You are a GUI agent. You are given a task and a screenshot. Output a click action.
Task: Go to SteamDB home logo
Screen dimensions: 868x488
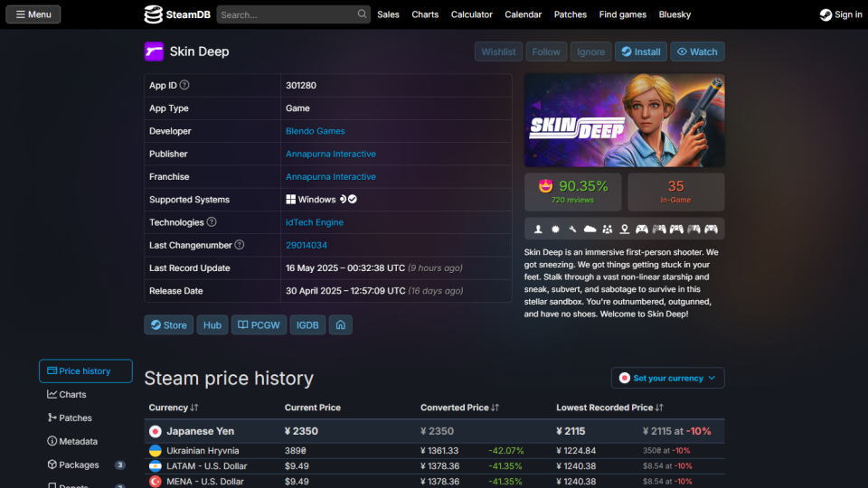[x=177, y=14]
